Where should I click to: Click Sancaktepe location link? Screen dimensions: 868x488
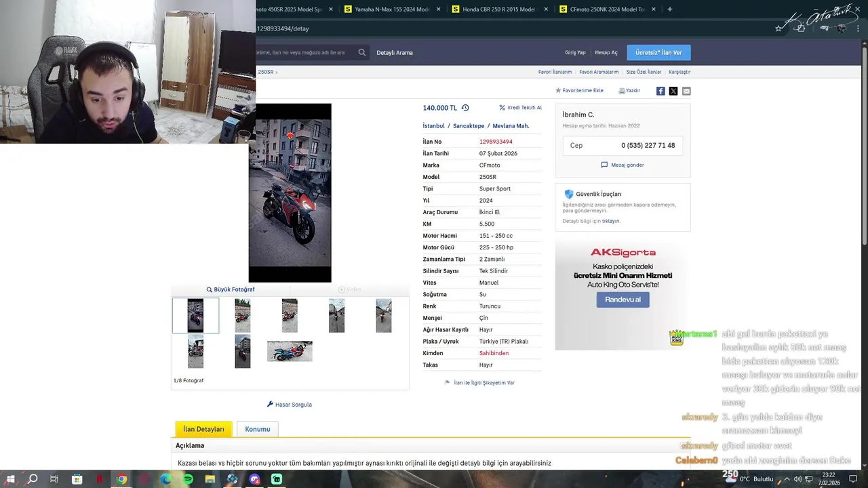(469, 126)
